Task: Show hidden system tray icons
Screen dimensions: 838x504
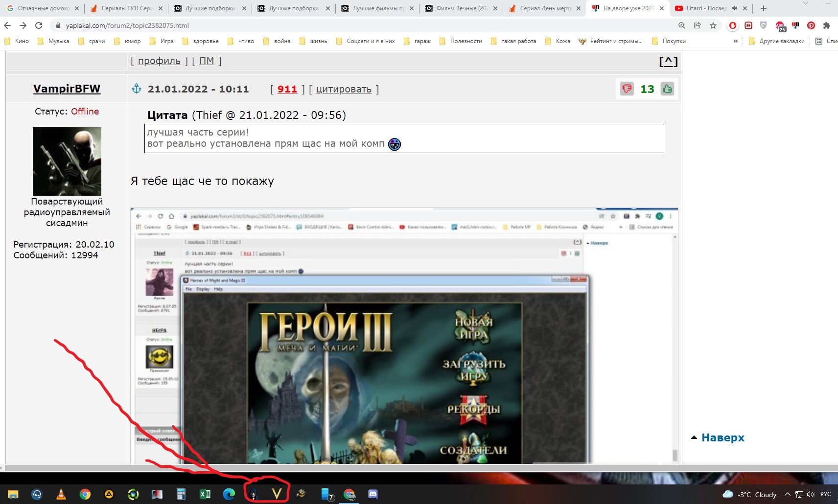Action: (x=787, y=494)
